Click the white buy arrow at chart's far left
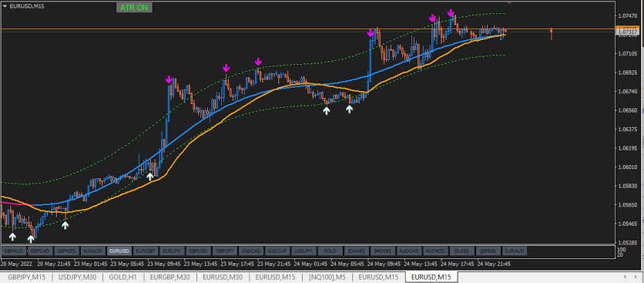 click(x=13, y=237)
